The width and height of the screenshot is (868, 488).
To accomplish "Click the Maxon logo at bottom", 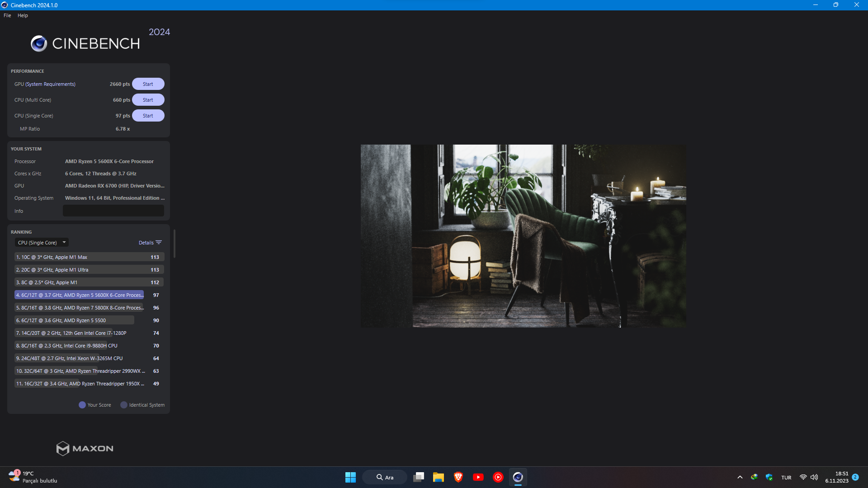I will pos(85,448).
